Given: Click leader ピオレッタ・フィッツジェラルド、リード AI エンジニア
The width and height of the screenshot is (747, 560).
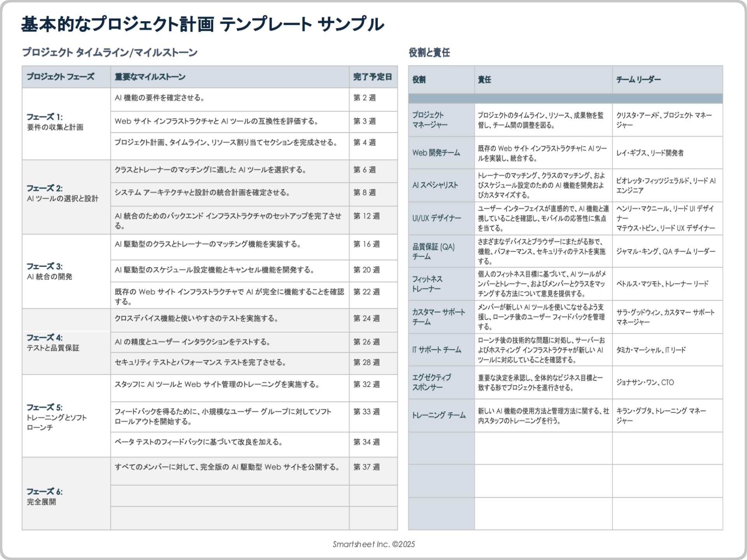Looking at the screenshot, I should 668,185.
